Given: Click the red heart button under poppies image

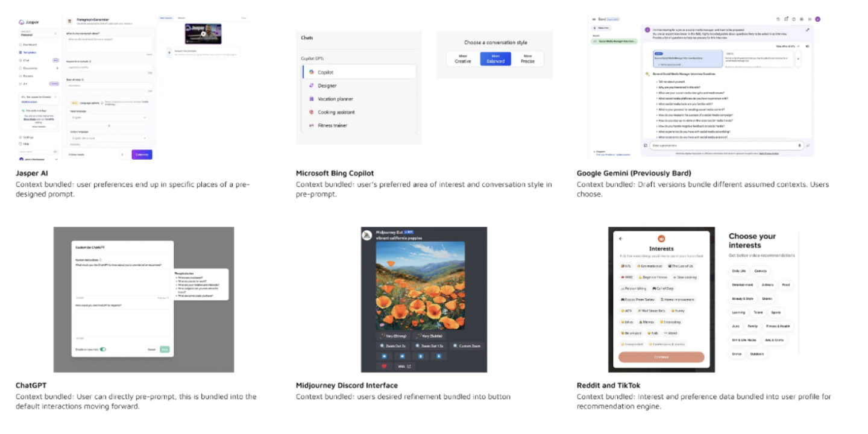Looking at the screenshot, I should point(384,366).
